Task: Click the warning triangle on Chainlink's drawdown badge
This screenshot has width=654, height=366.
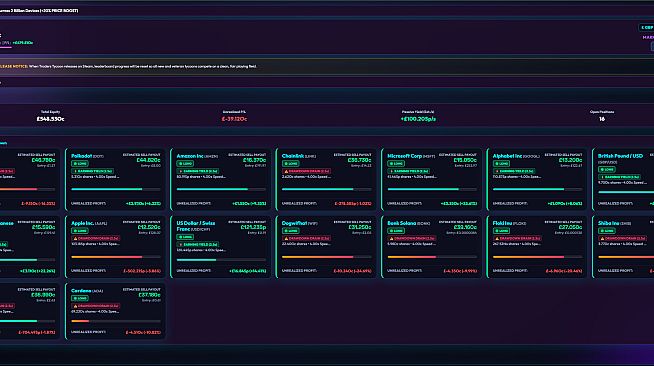Action: point(286,171)
